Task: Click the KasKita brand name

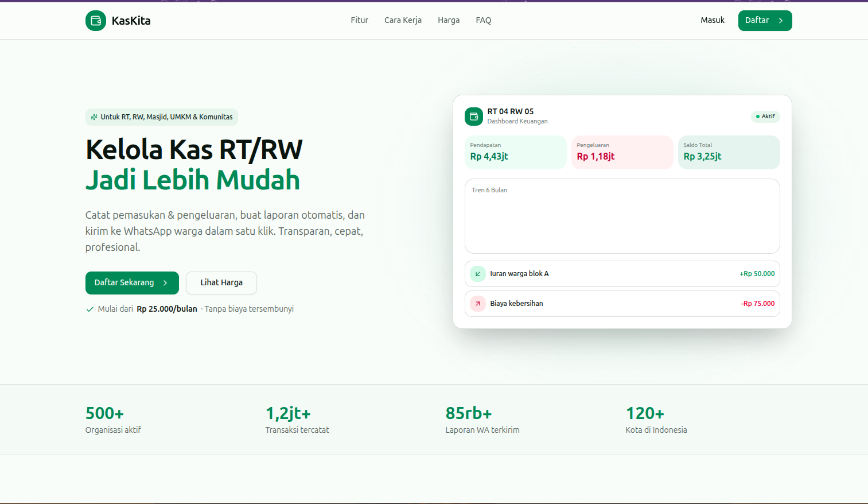Action: [131, 21]
